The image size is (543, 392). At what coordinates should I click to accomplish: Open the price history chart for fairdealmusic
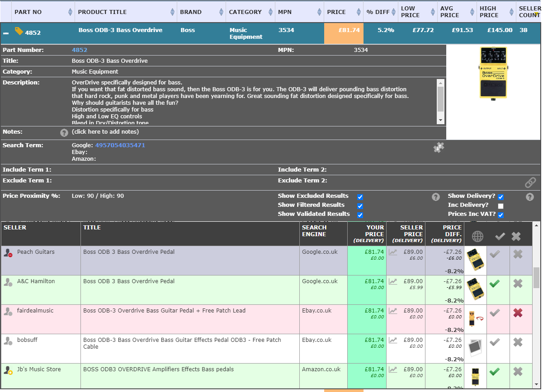pos(393,311)
